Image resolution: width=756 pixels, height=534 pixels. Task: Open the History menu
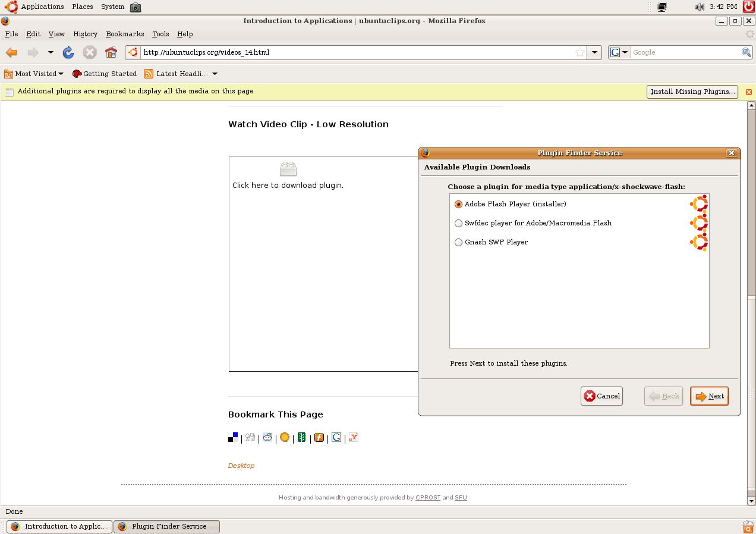85,34
